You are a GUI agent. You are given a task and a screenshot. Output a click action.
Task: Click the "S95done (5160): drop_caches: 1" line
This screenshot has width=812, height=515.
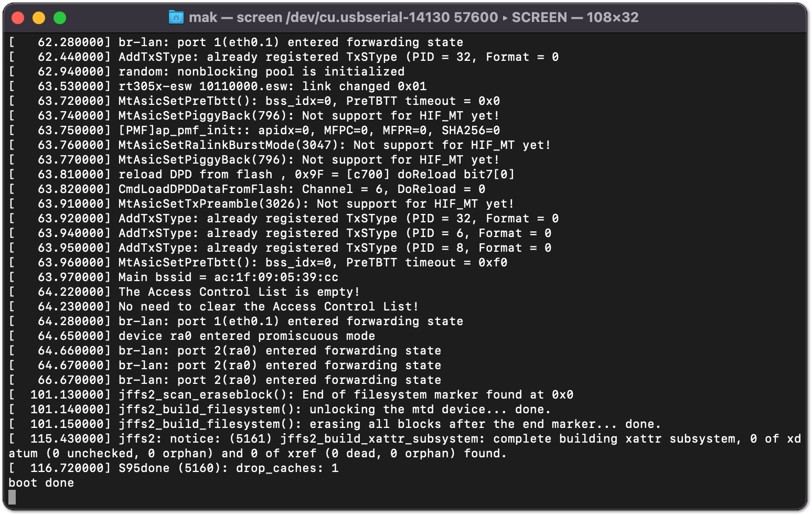tap(228, 468)
